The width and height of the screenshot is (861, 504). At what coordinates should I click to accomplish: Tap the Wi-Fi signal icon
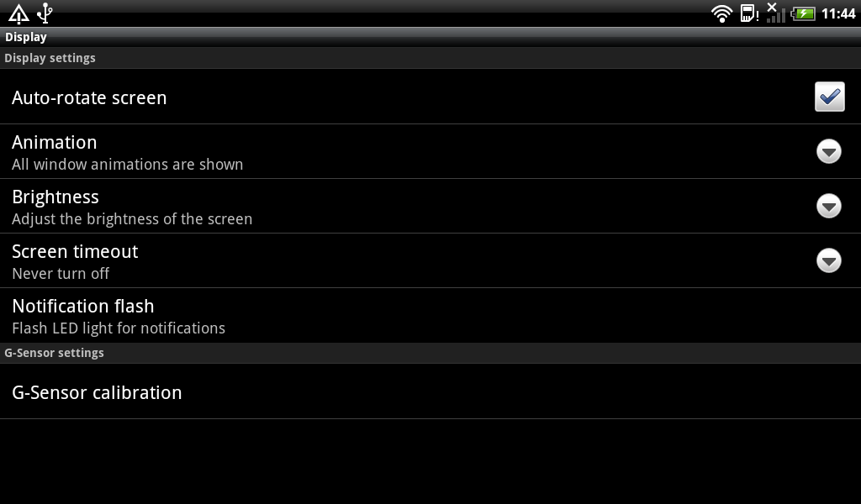[721, 13]
